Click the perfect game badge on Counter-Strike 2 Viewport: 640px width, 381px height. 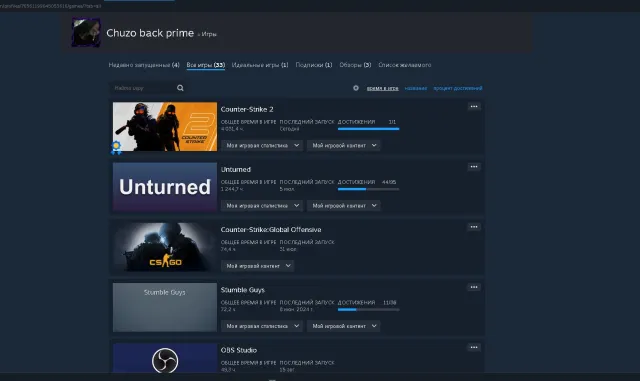pos(116,147)
